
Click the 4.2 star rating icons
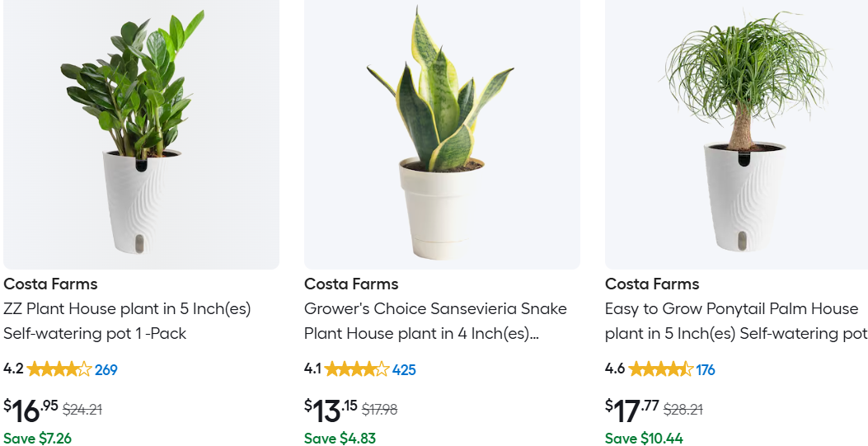pos(59,369)
